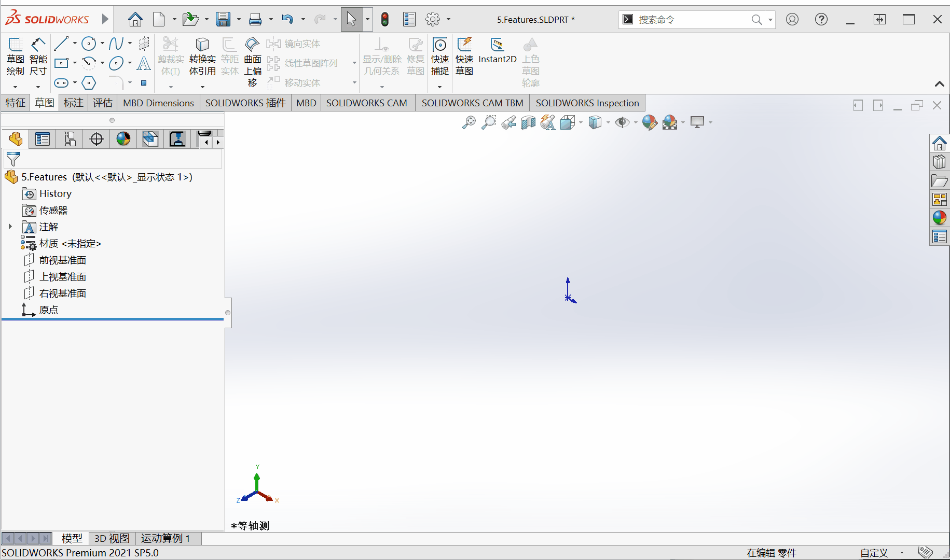Open the DisplayManager tab
The height and width of the screenshot is (560, 950).
point(123,139)
